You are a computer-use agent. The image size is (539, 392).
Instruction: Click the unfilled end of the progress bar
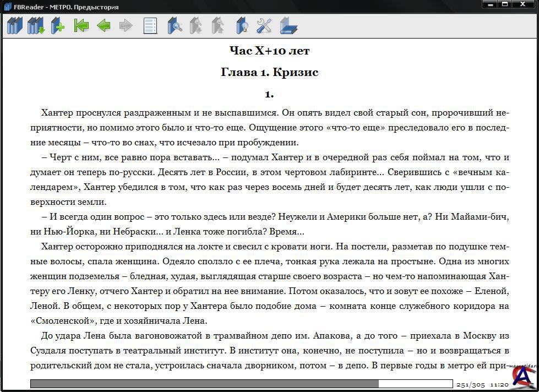[x=416, y=384]
